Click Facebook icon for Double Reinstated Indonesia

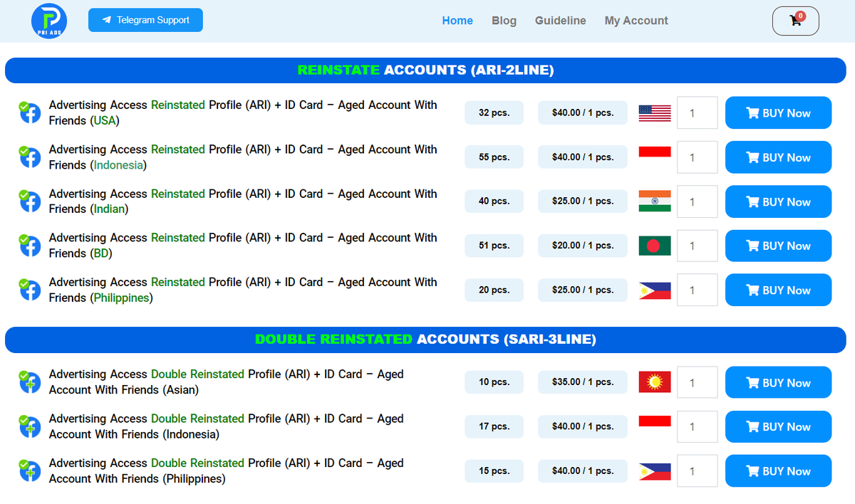point(29,426)
